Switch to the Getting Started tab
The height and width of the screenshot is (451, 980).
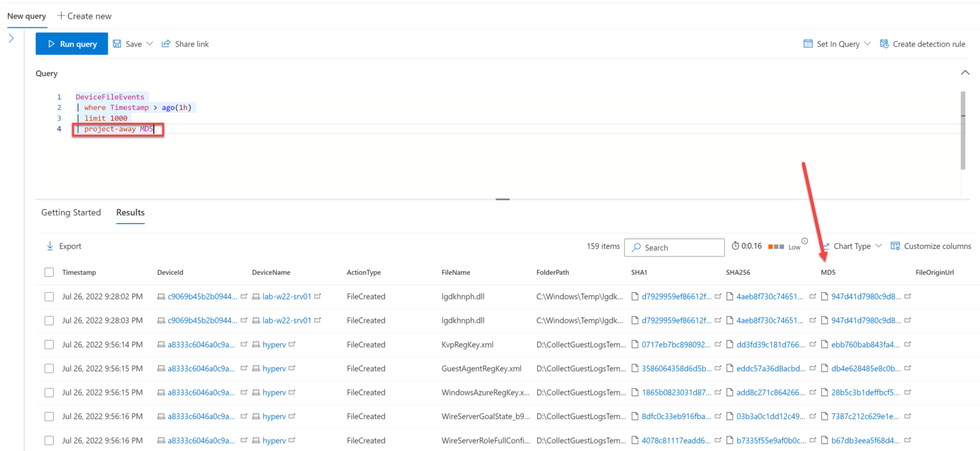(x=71, y=212)
